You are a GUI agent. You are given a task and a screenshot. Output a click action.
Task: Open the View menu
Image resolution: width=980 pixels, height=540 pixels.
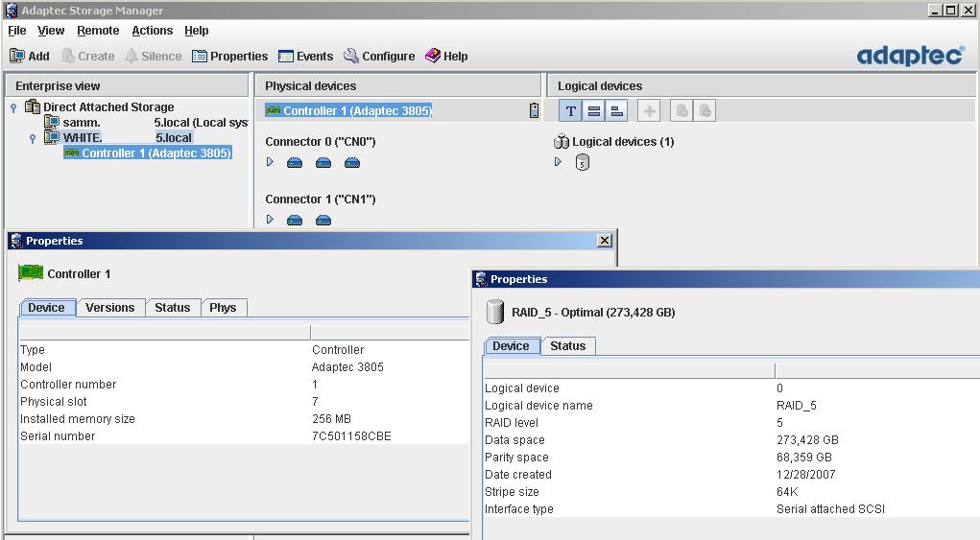click(51, 31)
